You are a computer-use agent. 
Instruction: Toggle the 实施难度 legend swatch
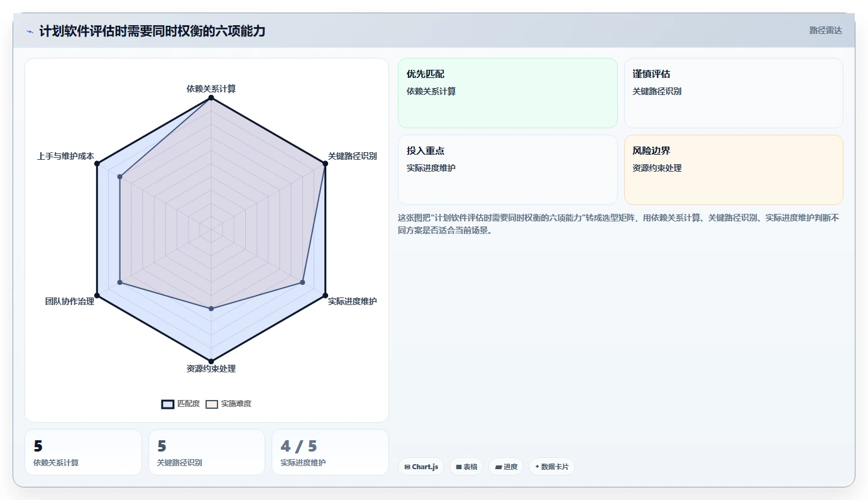(x=212, y=404)
